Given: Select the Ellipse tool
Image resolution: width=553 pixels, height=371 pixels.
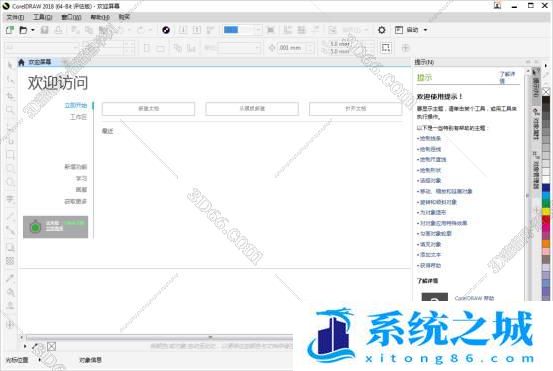Looking at the screenshot, I should click(x=10, y=169).
